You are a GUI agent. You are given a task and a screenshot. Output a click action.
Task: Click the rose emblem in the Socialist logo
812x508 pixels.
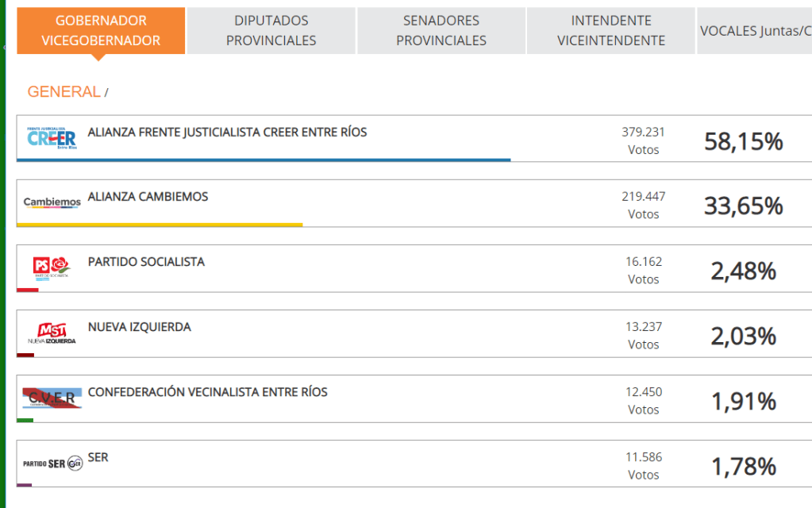tap(60, 264)
